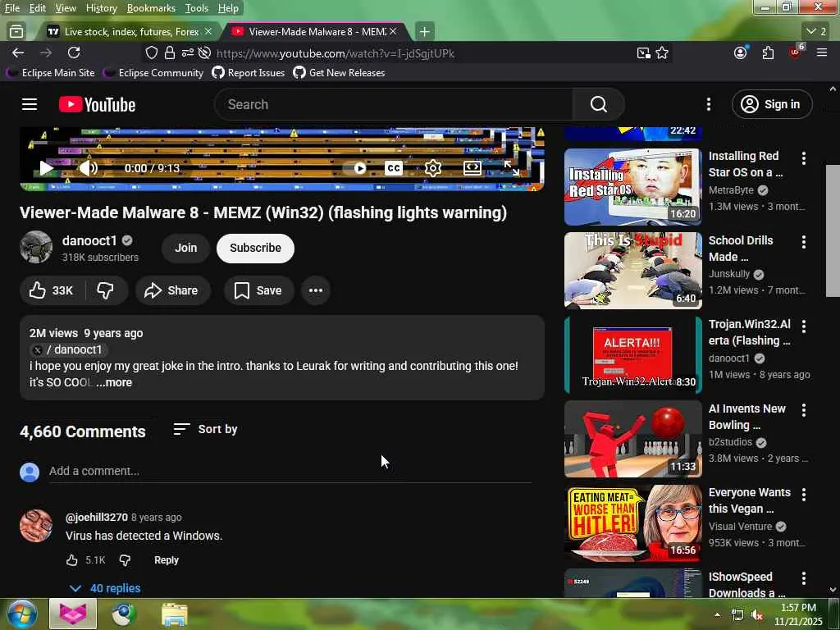Open the X / danooct1 link

point(69,349)
